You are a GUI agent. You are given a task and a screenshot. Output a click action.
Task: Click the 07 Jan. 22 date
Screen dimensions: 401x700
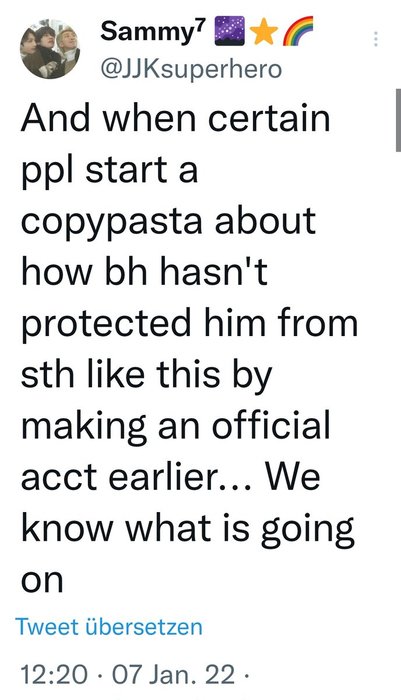click(173, 674)
